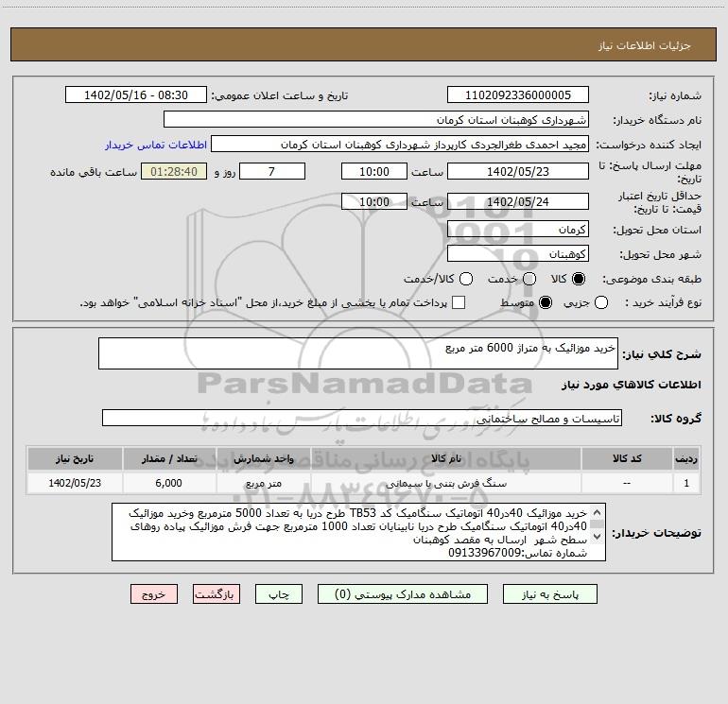Click the need date cell 1402/05/23
Image resolution: width=728 pixels, height=704 pixels.
75,483
